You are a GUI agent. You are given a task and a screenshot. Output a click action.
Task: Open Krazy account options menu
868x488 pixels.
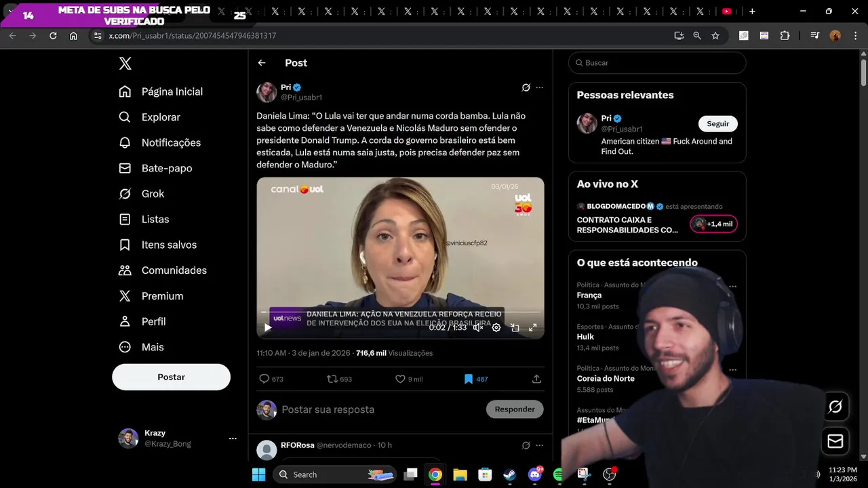(x=233, y=439)
